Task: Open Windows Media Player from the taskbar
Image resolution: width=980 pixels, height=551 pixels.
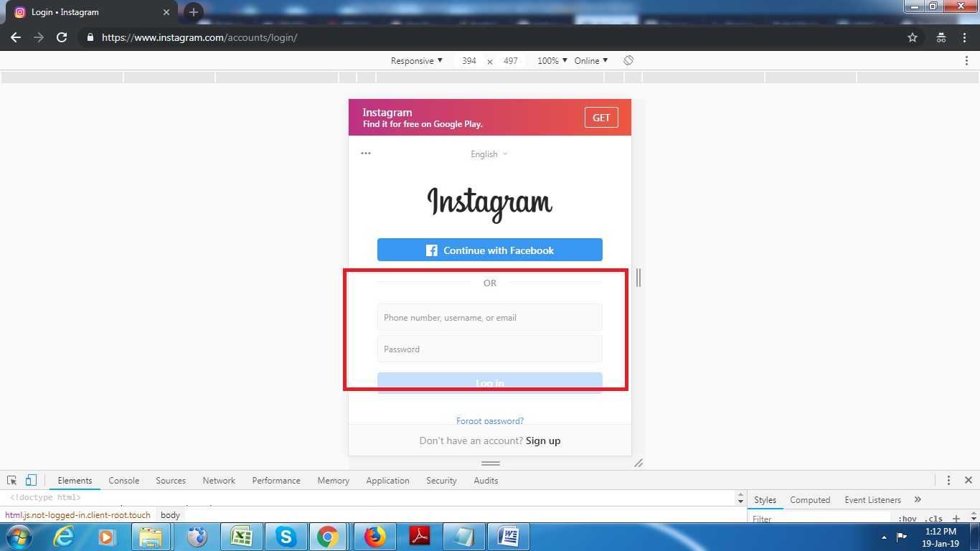Action: click(106, 536)
